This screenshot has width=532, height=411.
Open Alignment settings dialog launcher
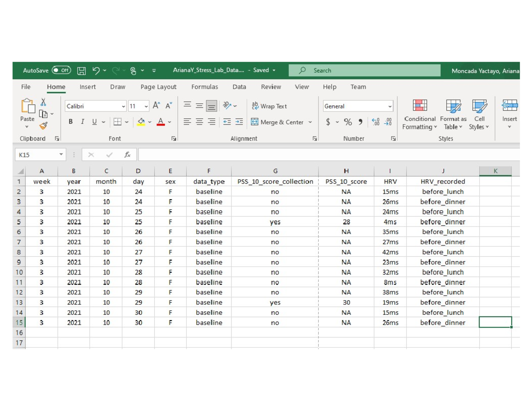pyautogui.click(x=315, y=139)
